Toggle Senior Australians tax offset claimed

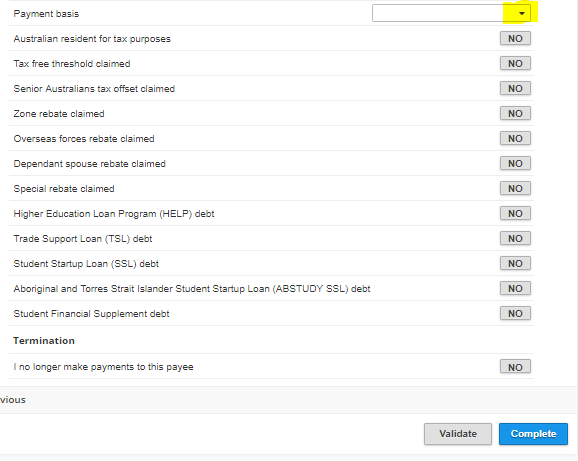tap(515, 88)
